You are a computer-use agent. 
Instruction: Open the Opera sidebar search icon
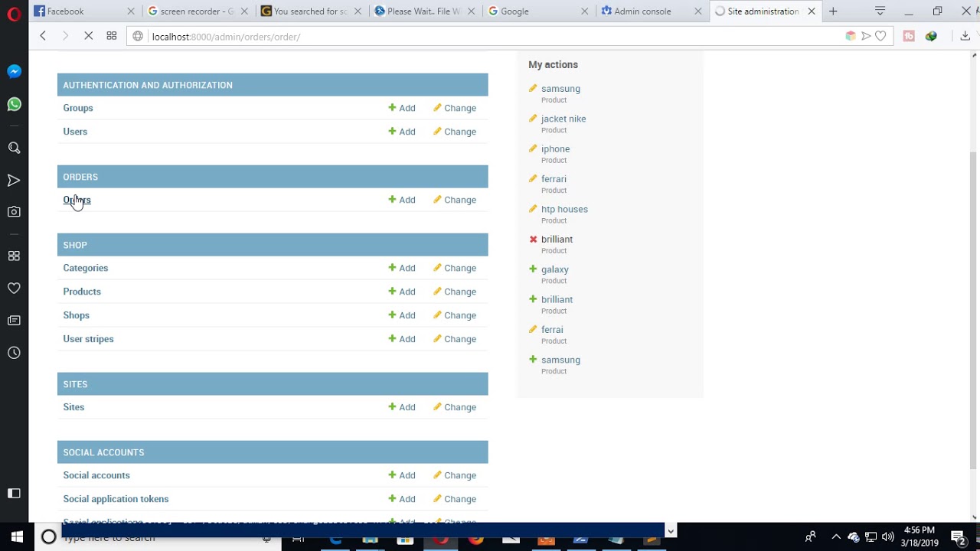point(14,148)
